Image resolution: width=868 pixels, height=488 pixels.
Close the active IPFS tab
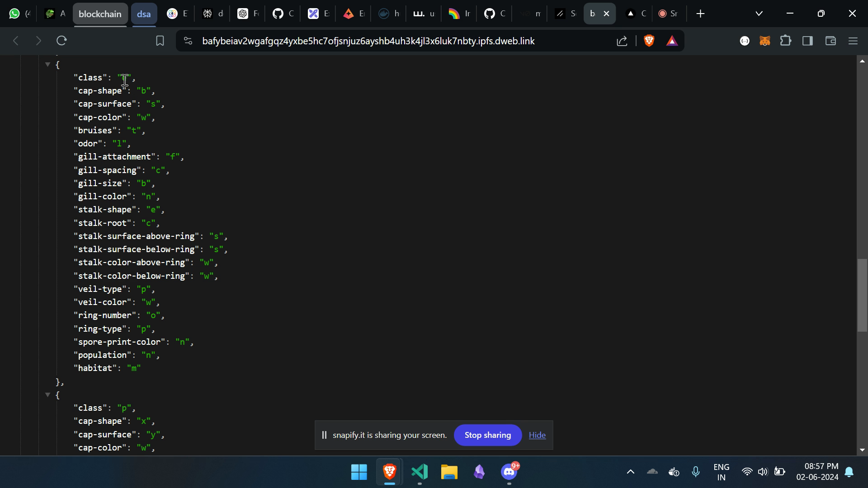pos(607,14)
